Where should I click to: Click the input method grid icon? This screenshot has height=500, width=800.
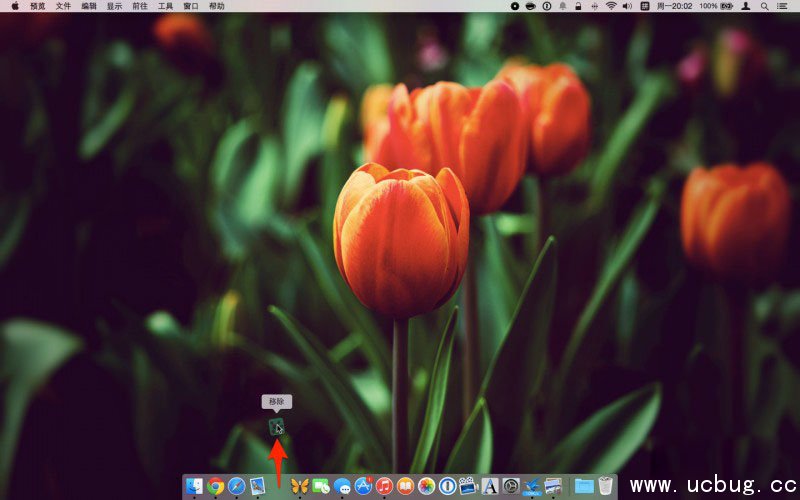coord(645,6)
